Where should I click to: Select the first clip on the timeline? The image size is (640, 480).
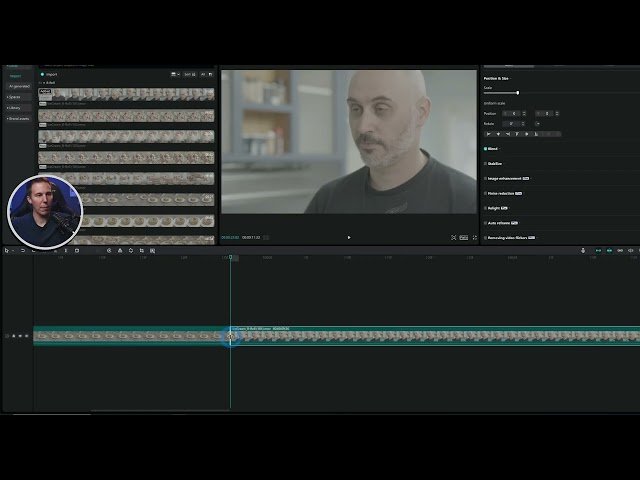[131, 336]
